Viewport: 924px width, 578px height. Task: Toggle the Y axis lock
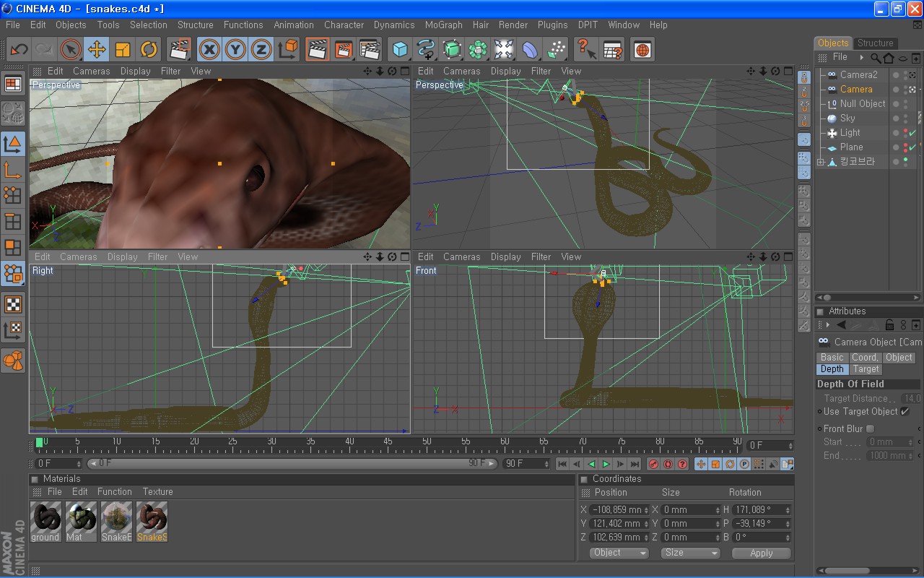click(235, 50)
